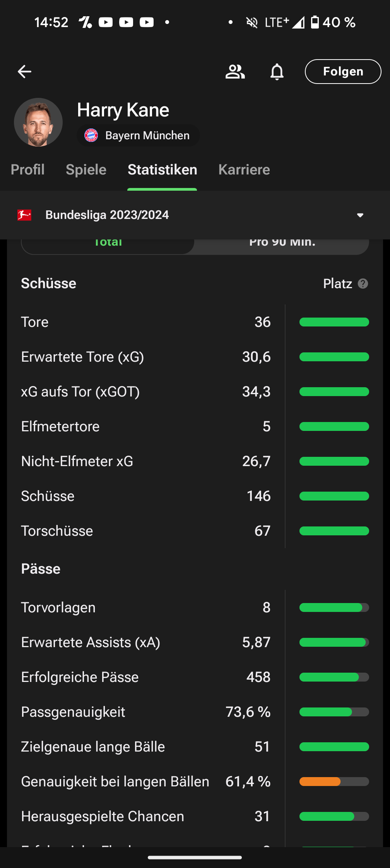
Task: Tap the back arrow icon
Action: (x=24, y=72)
